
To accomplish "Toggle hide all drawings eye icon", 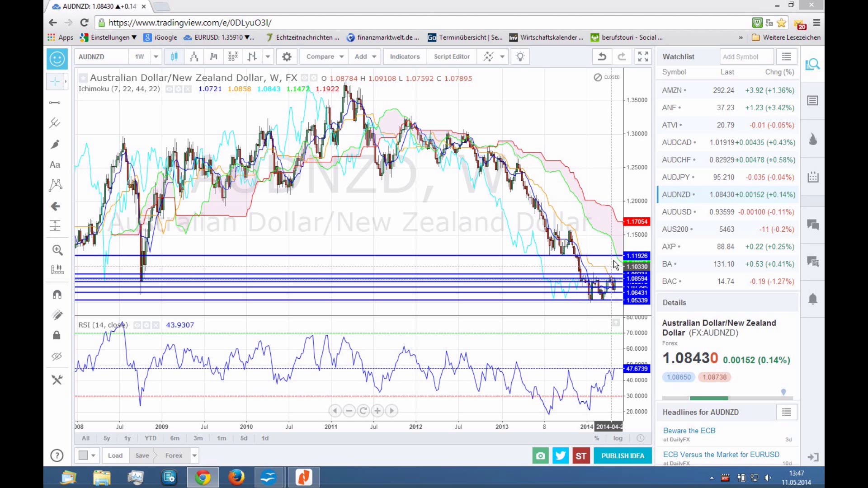I will [x=57, y=357].
